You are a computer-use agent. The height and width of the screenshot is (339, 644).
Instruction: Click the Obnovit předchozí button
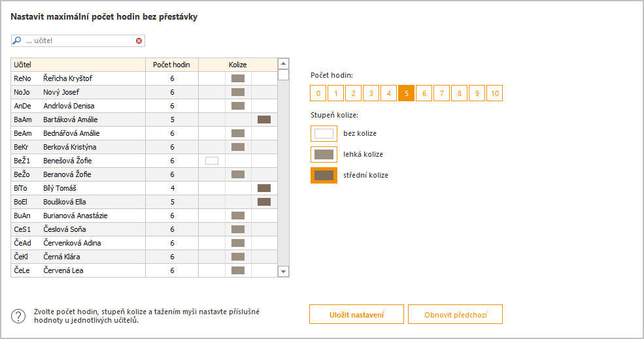[456, 314]
